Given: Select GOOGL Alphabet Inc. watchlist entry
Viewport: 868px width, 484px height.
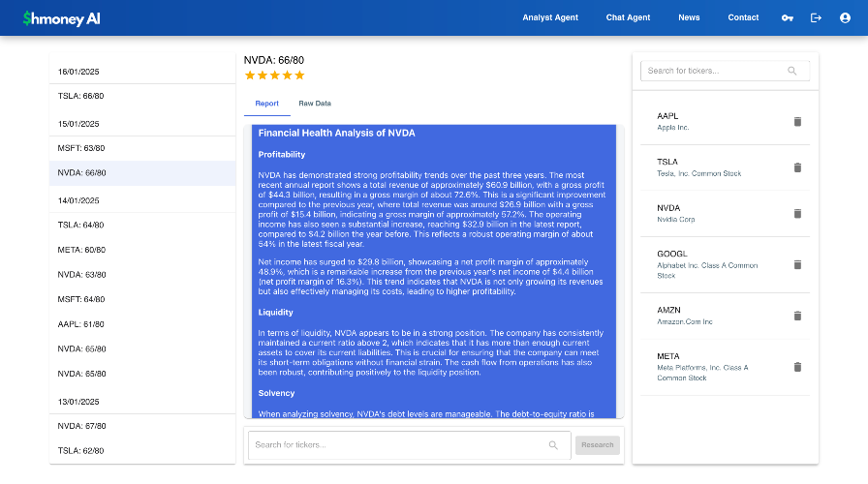Looking at the screenshot, I should point(726,265).
